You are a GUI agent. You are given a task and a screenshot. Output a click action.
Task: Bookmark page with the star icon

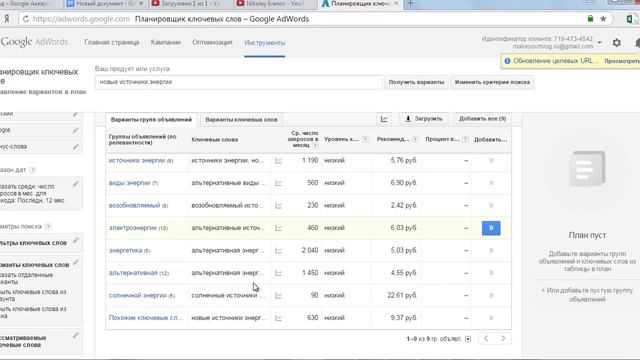click(x=603, y=19)
